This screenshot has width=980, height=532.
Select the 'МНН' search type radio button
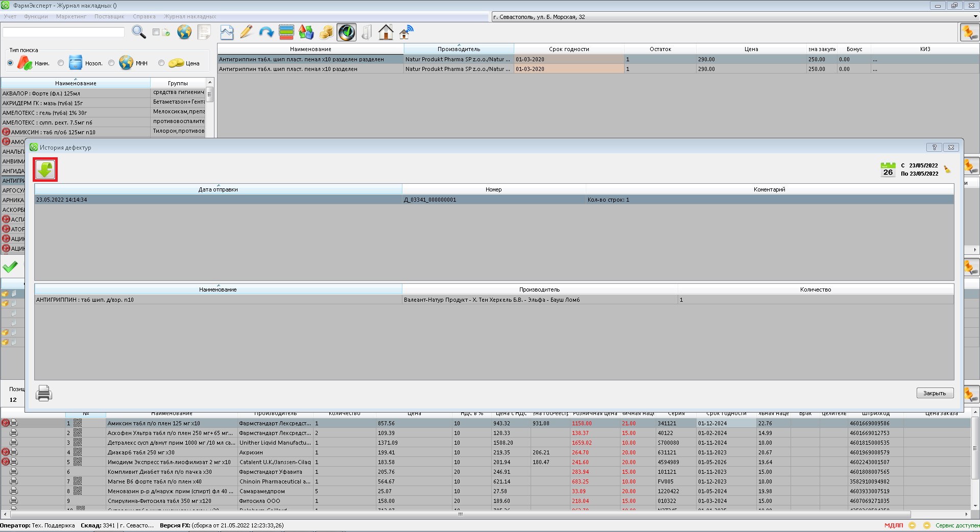point(111,63)
